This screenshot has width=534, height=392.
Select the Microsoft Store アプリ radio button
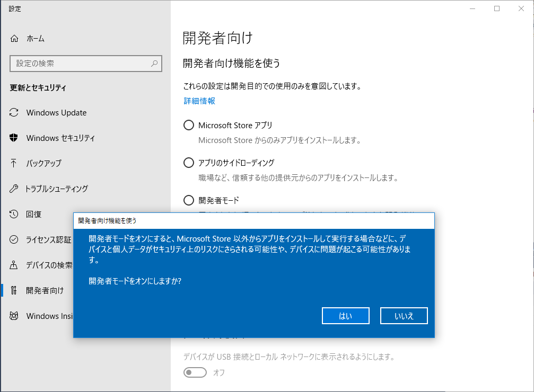[x=189, y=125]
